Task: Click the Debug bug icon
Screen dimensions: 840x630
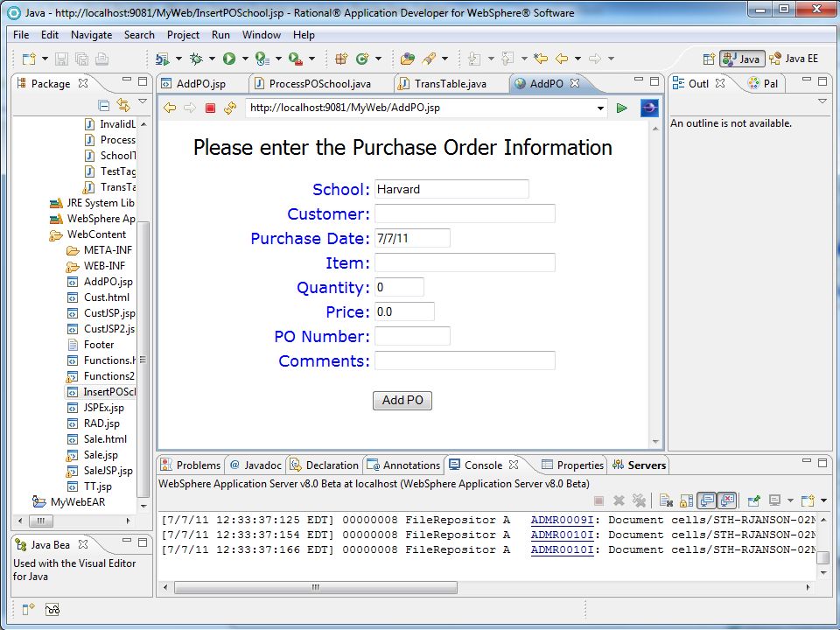Action: point(197,59)
